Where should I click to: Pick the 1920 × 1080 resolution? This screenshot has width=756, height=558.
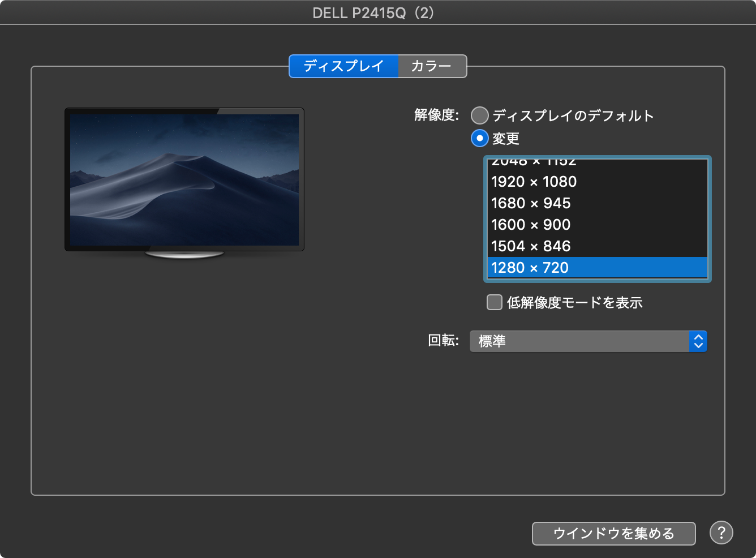click(x=597, y=182)
